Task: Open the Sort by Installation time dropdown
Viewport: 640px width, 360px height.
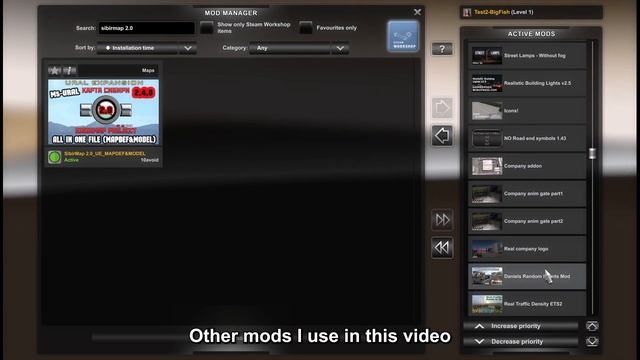Action: coord(147,48)
